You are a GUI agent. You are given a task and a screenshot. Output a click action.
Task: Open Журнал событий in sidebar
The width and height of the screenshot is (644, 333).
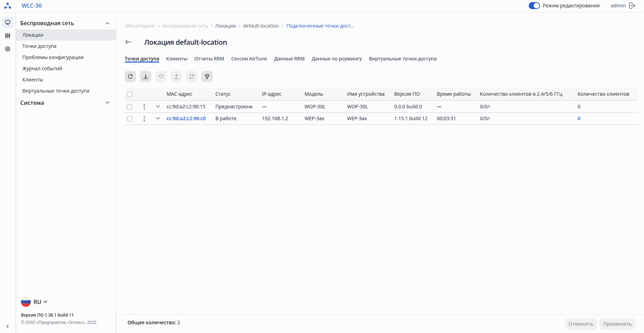click(42, 68)
